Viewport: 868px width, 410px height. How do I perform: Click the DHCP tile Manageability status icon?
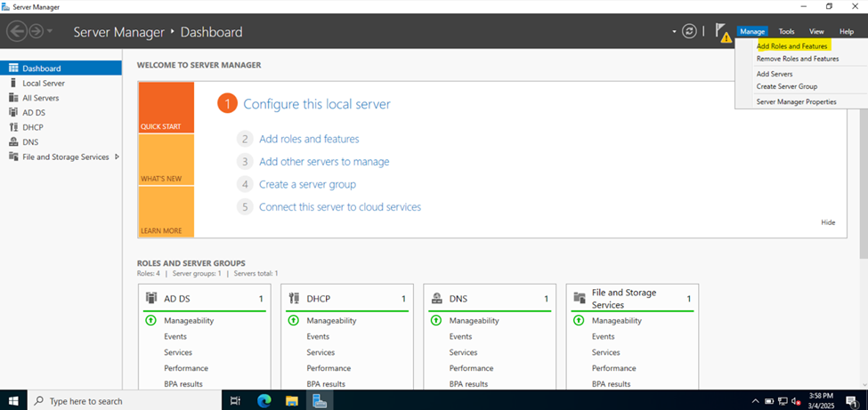(294, 320)
